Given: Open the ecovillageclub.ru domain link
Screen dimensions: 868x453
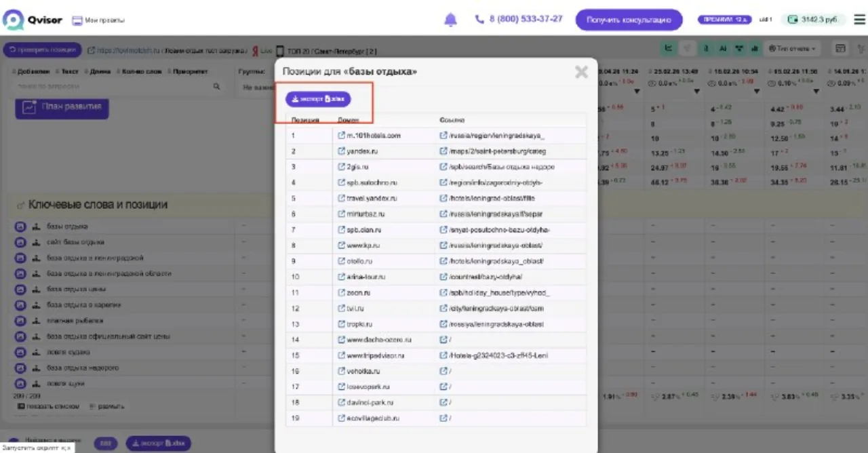Looking at the screenshot, I should [372, 418].
